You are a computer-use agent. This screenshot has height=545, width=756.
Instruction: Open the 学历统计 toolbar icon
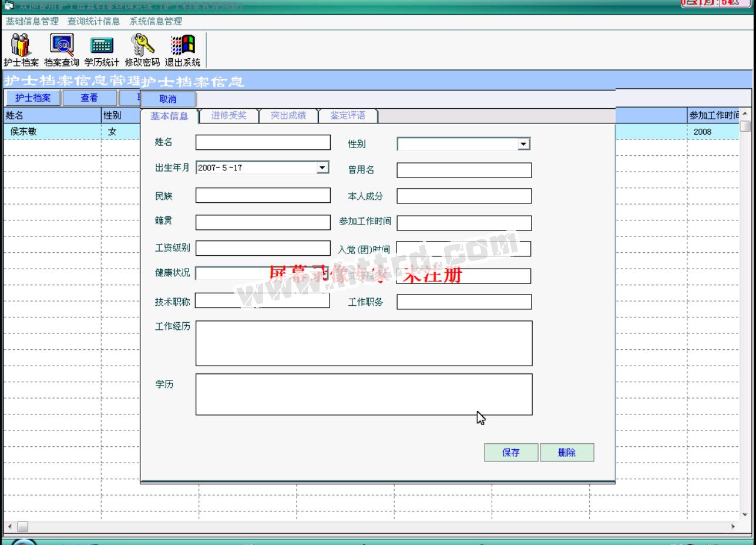tap(102, 51)
